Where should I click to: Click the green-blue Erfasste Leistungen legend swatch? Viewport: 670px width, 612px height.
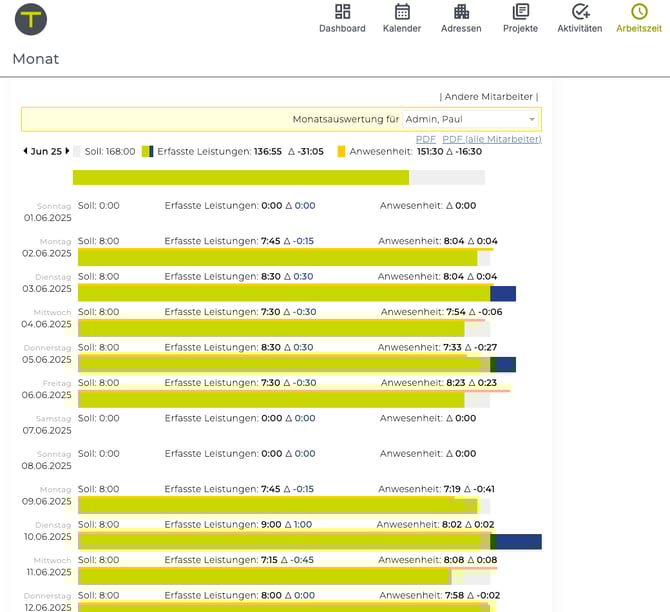[147, 151]
